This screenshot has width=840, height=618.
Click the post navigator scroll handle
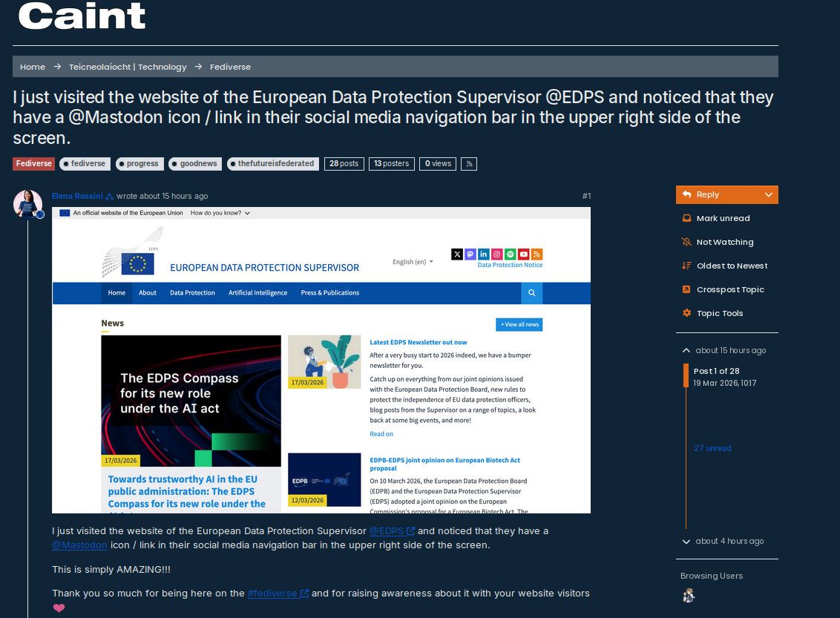(686, 375)
